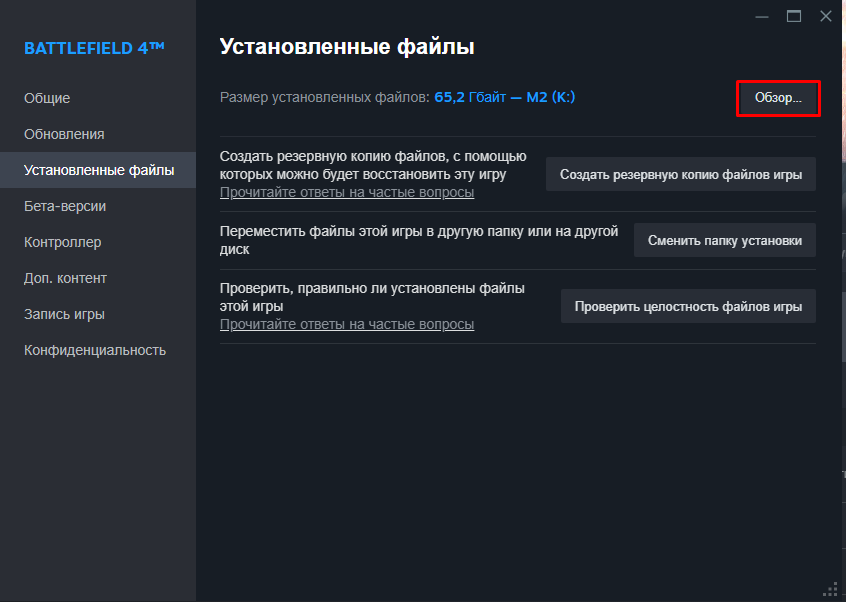This screenshot has height=602, width=846.
Task: Click the 65,2 Гбайт — M2 (K:) size text
Action: pos(504,98)
